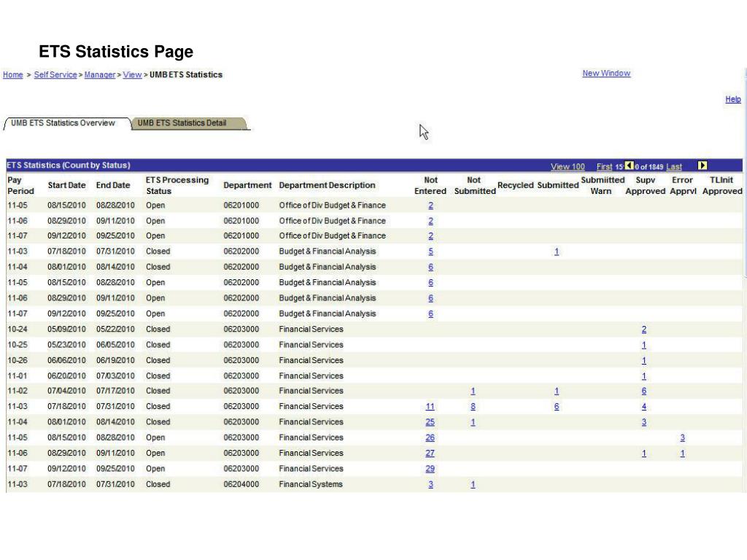This screenshot has height=560, width=747.
Task: Open Not Entered count 27 for period 11-06
Action: [x=430, y=454]
